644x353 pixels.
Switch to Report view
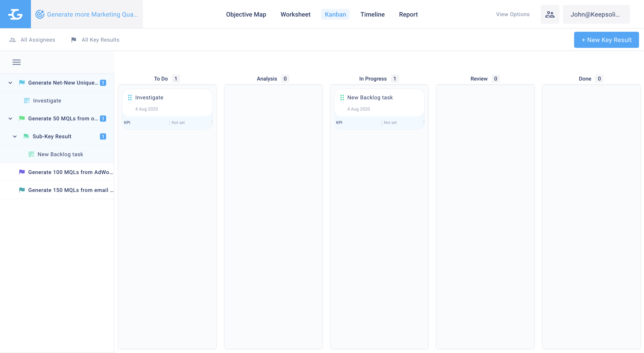point(408,14)
